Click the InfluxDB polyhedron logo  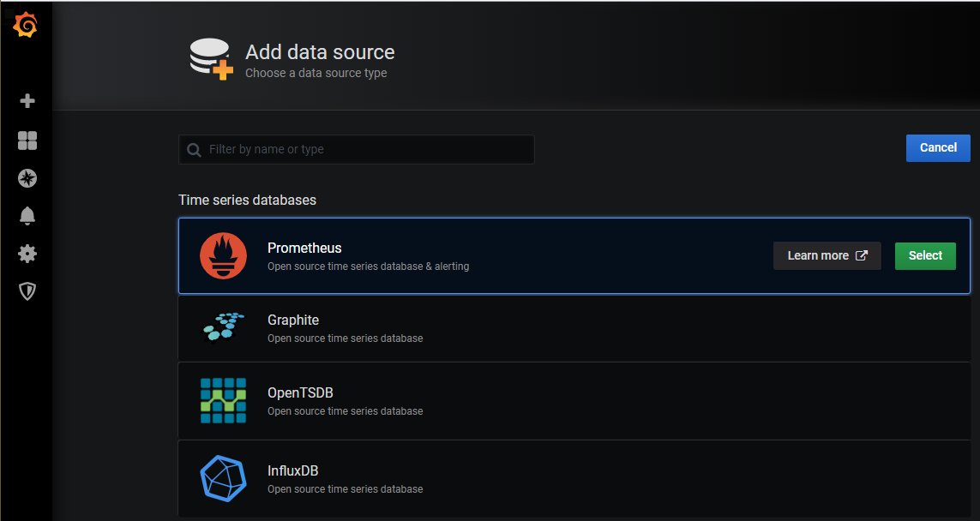223,478
